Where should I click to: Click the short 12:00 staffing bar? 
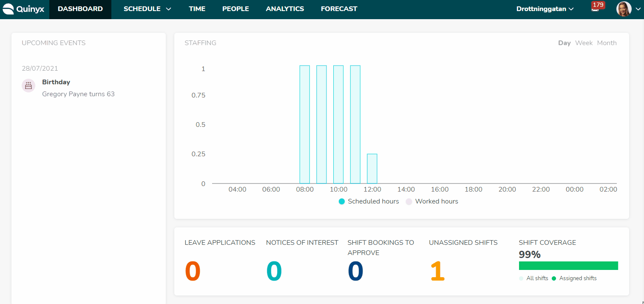coord(372,169)
